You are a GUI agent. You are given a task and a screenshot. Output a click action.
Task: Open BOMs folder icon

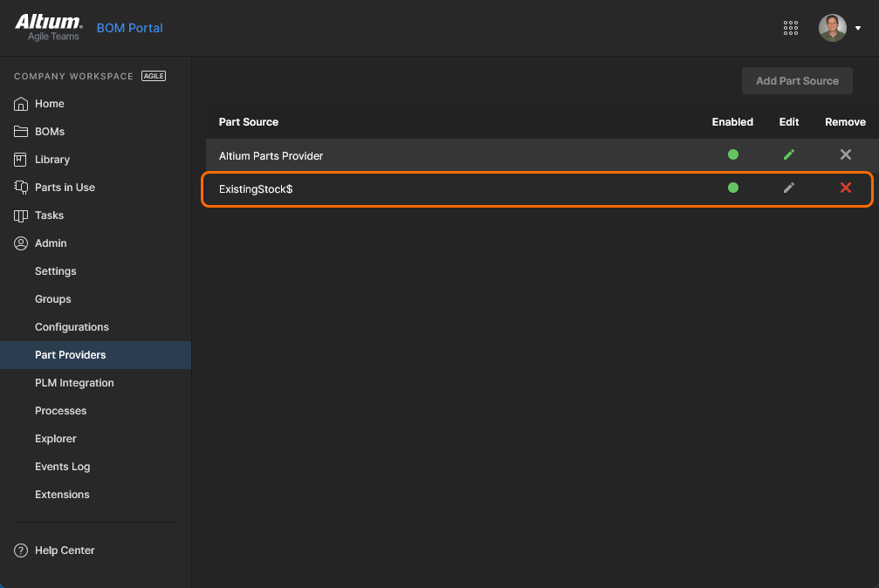[21, 132]
